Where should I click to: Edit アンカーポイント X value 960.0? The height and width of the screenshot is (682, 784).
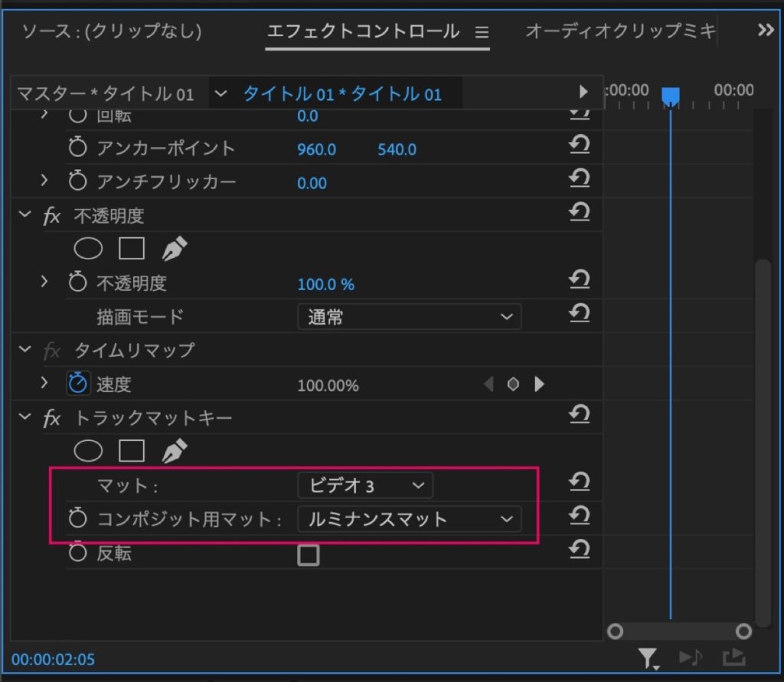pyautogui.click(x=316, y=149)
